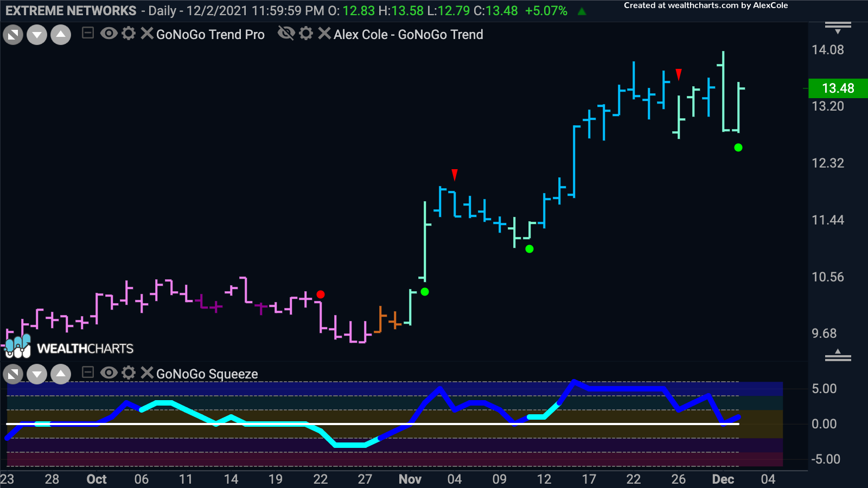Click red down-arrow marker near Nov 04
The image size is (868, 488).
(x=455, y=175)
